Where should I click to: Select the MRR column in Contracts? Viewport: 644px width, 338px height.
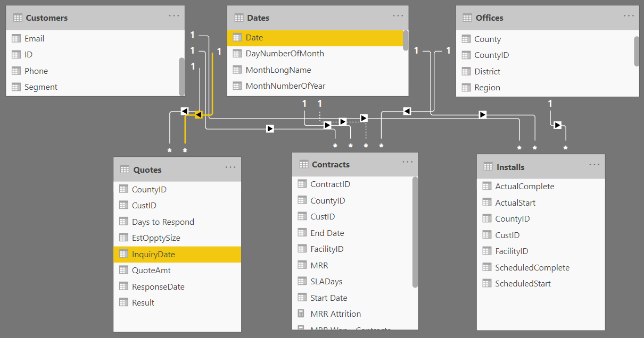pos(352,265)
